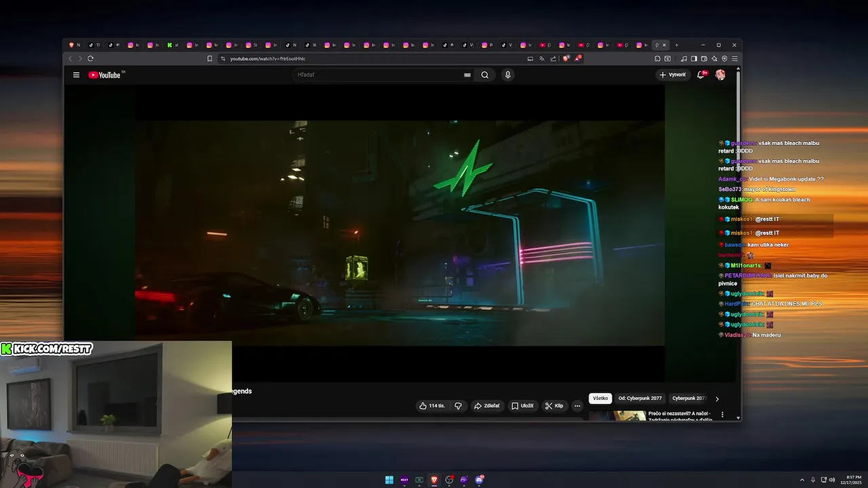Open the Windows Start menu
This screenshot has height=488, width=868.
point(389,480)
